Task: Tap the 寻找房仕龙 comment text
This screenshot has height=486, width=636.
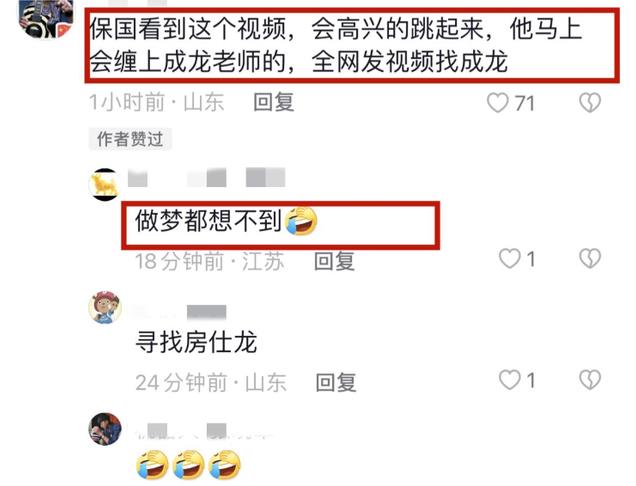Action: pos(196,342)
